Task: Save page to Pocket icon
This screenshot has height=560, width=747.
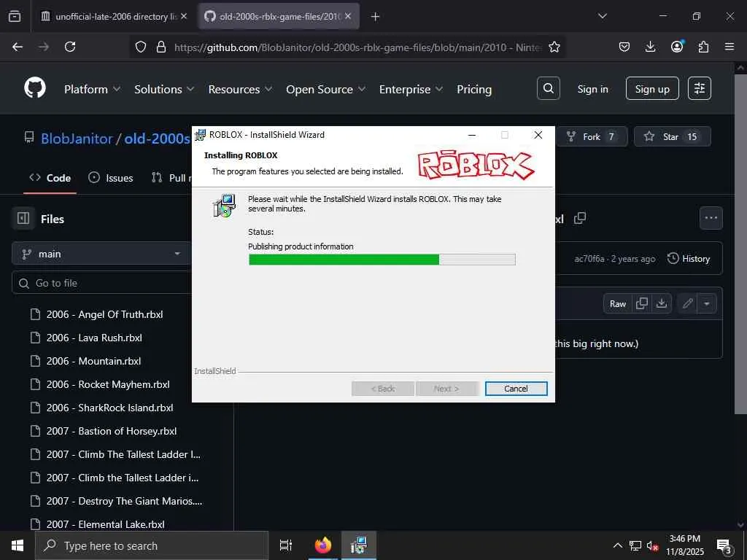Action: 624,47
